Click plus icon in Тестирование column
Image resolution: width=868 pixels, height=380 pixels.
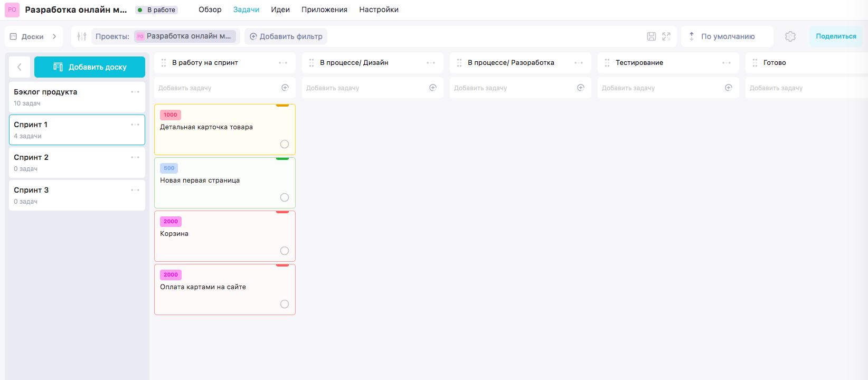point(729,88)
